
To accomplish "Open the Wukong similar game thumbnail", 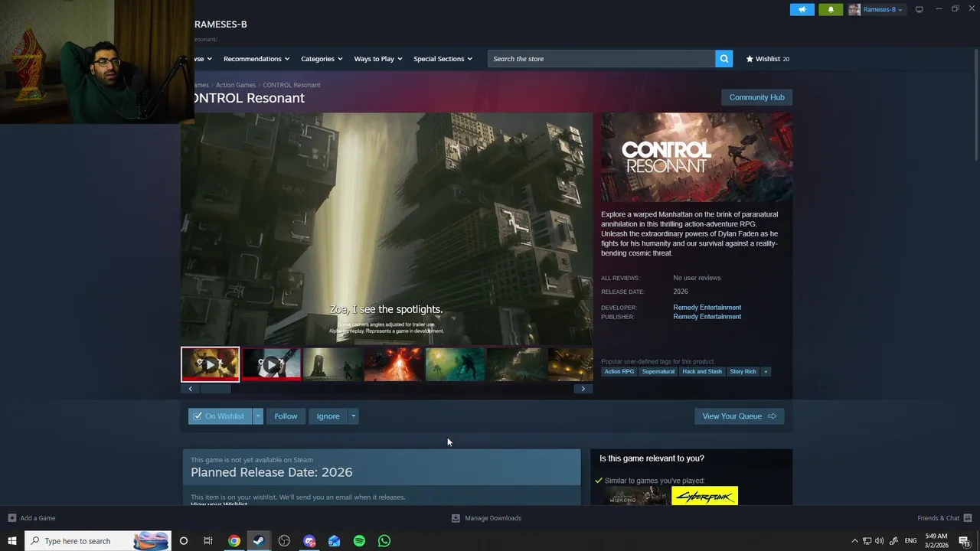I will click(x=636, y=496).
